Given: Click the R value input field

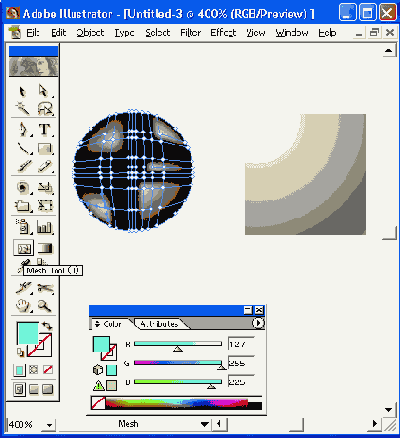Looking at the screenshot, I should (241, 344).
